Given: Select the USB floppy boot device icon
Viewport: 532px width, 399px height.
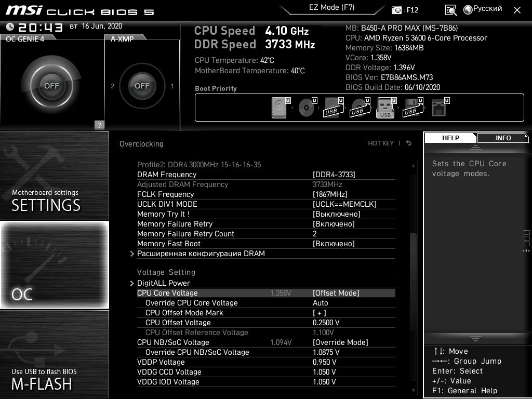Looking at the screenshot, I should click(x=413, y=108).
